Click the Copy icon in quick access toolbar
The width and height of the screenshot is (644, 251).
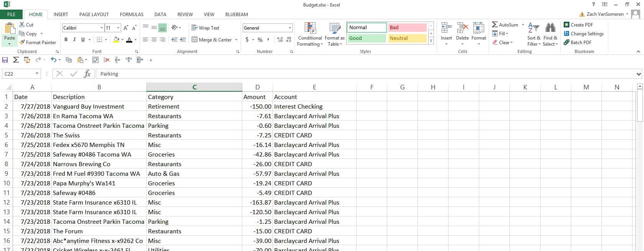tap(69, 60)
